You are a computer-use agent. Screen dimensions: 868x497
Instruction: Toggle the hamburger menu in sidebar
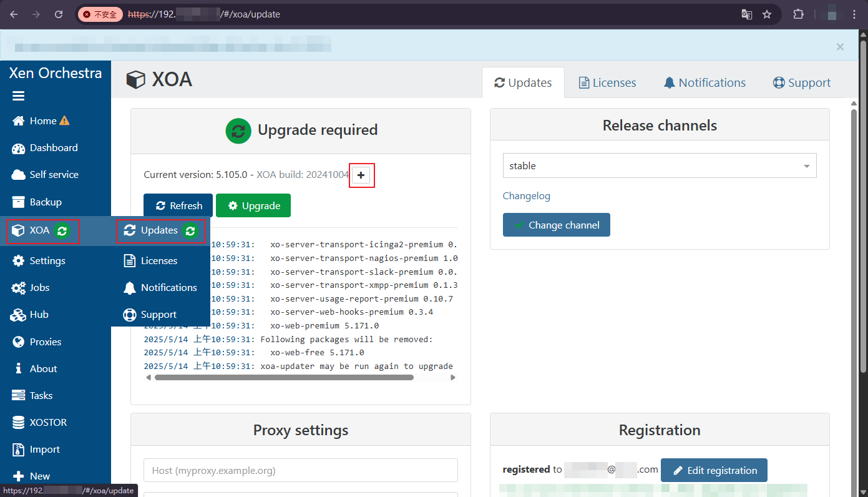click(x=18, y=96)
